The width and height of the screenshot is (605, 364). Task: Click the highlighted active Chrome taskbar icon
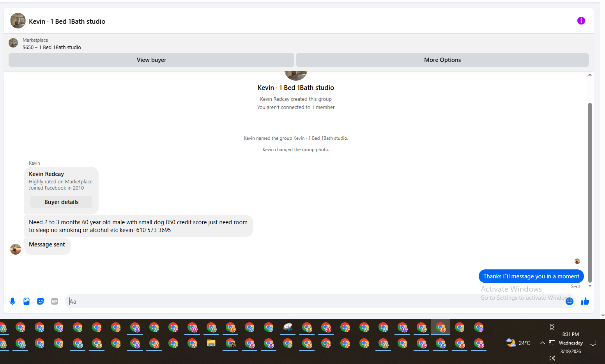coord(440,327)
